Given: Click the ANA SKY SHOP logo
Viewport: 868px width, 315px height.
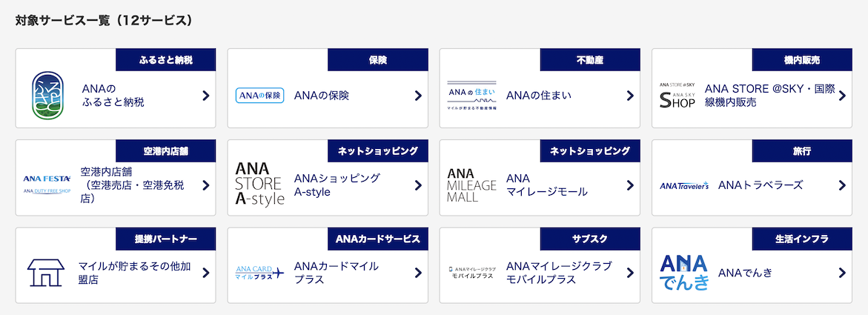Looking at the screenshot, I should (677, 95).
